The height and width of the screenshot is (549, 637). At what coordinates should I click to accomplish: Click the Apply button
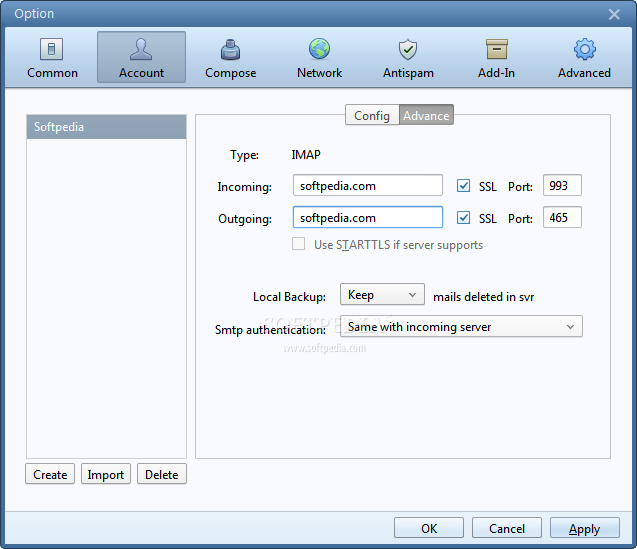[x=585, y=528]
